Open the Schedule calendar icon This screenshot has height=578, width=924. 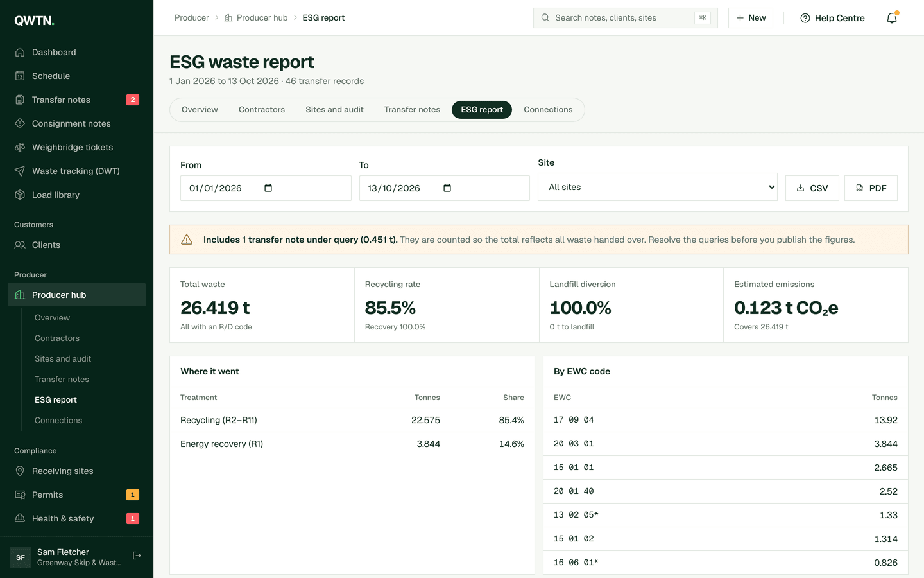click(x=20, y=76)
